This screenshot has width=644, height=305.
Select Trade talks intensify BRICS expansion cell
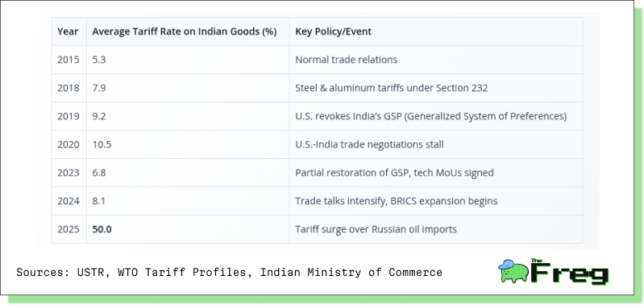pyautogui.click(x=397, y=201)
